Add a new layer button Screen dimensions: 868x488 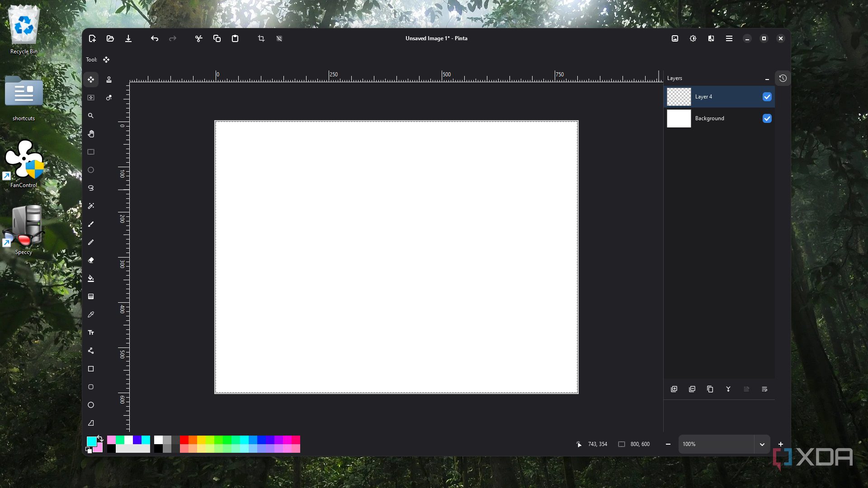click(x=674, y=389)
